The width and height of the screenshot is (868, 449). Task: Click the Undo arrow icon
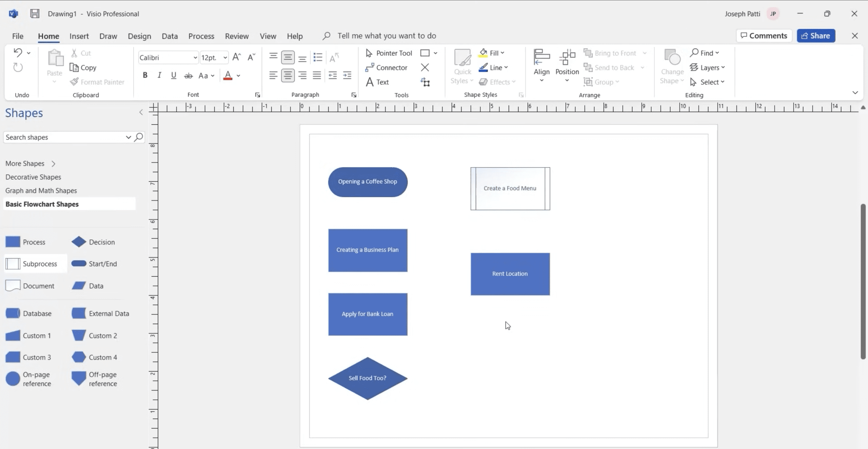click(18, 53)
